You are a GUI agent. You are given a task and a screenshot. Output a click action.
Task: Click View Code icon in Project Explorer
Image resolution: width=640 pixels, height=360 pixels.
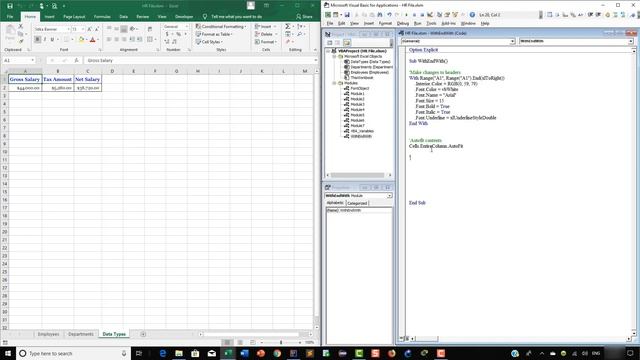[329, 42]
